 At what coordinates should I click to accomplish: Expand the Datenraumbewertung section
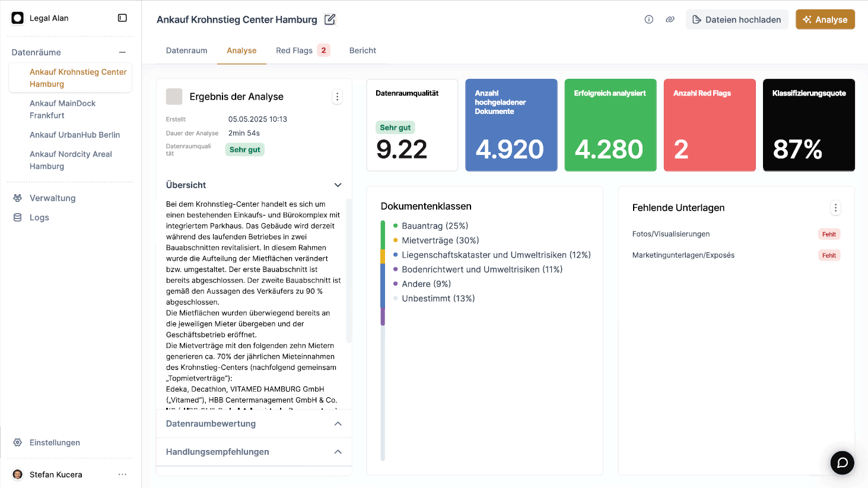click(338, 424)
